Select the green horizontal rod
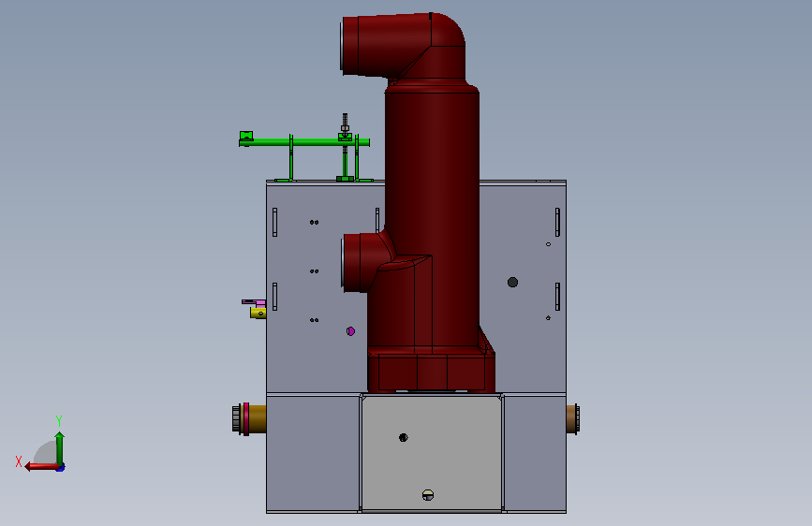The height and width of the screenshot is (526, 812). (304, 142)
